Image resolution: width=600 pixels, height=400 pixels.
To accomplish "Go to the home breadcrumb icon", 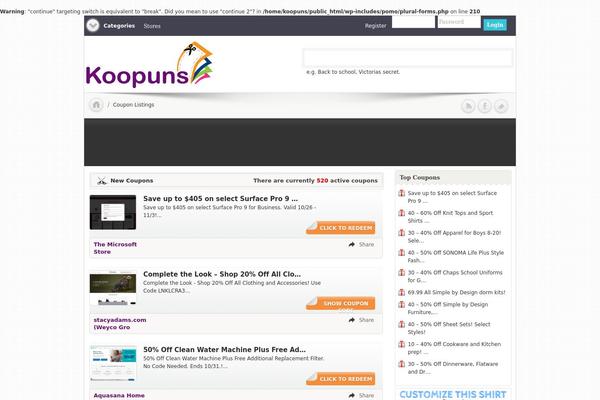I will 96,104.
